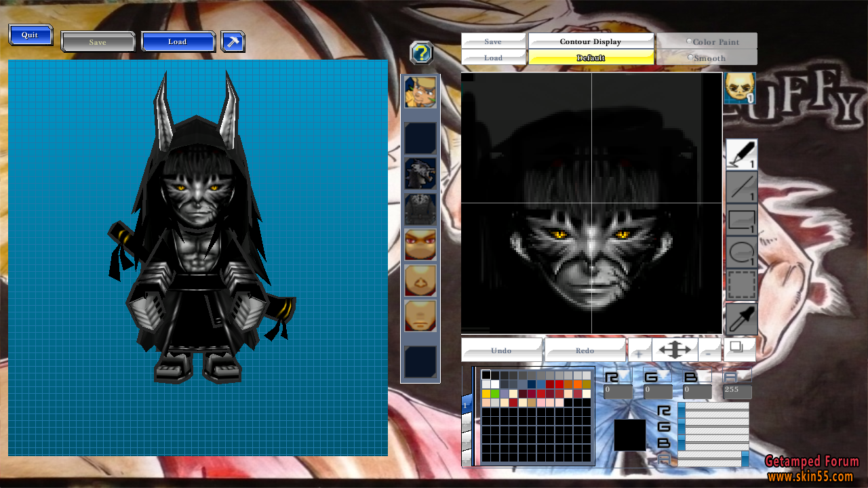
Task: Pick the navy blue palette swatch
Action: coord(532,384)
